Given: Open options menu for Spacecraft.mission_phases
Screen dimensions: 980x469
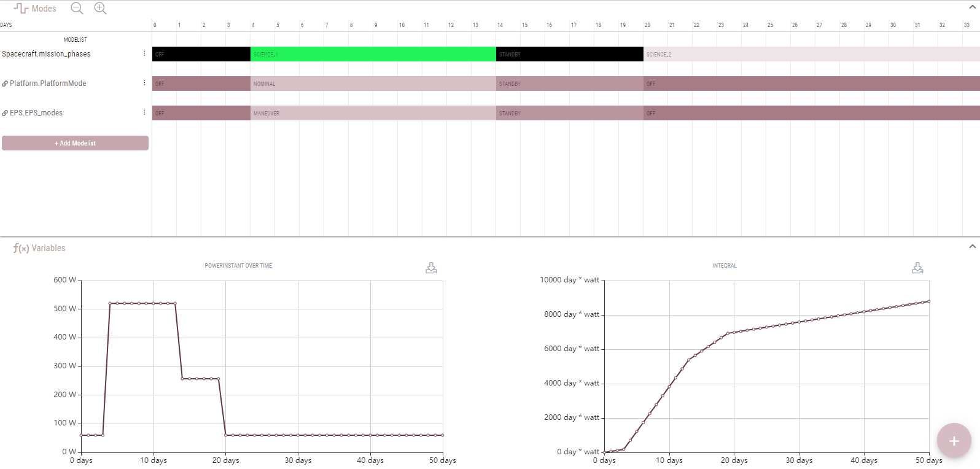Looking at the screenshot, I should pyautogui.click(x=144, y=53).
